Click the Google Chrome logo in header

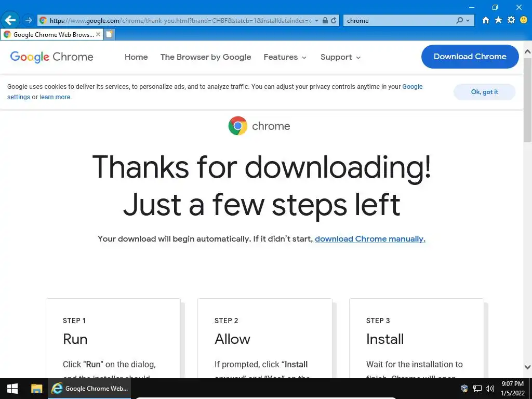pos(51,57)
